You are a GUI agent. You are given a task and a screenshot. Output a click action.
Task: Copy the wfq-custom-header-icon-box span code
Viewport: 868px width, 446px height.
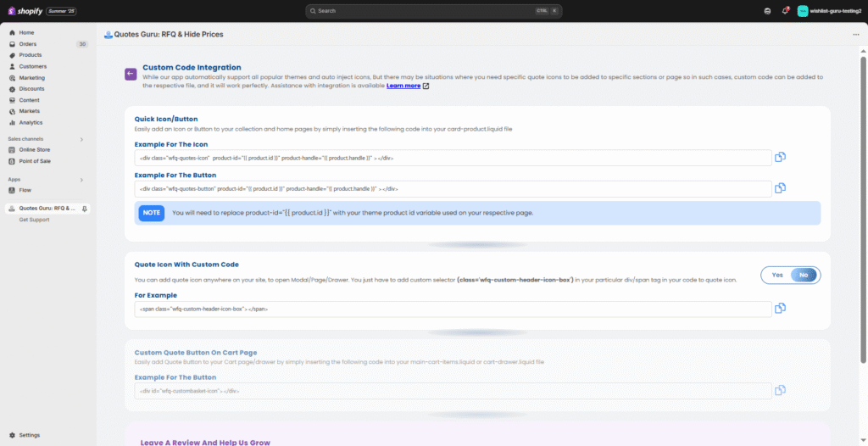tap(780, 309)
